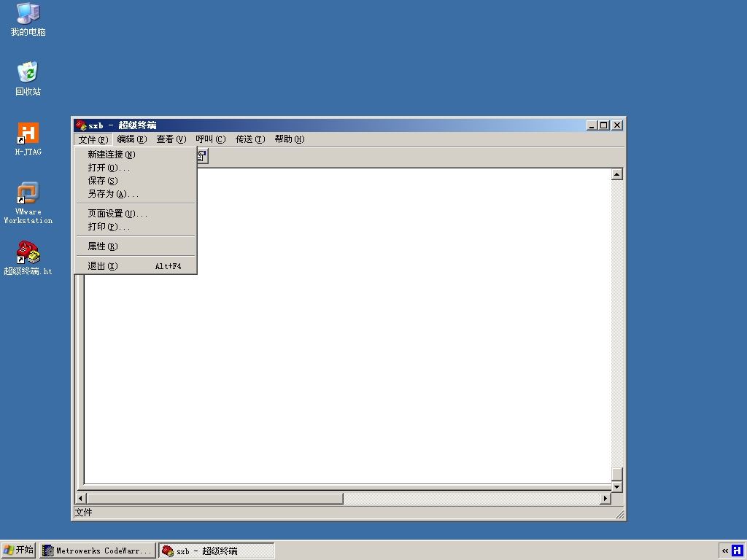
Task: Click the horizontal scrollbar thumb
Action: coord(215,499)
